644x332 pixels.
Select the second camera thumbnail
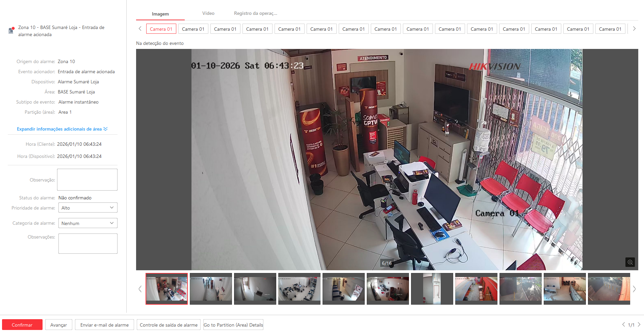click(x=211, y=288)
